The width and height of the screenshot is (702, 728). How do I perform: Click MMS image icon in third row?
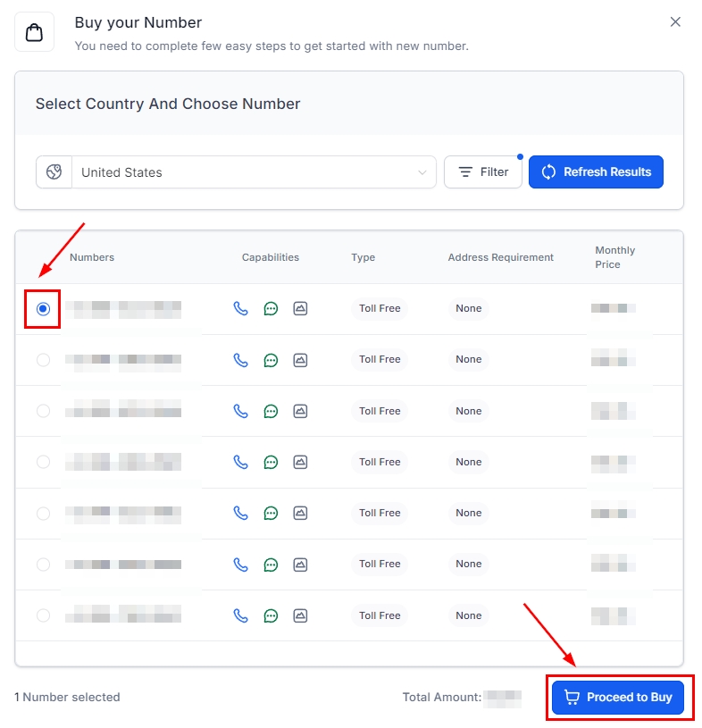[x=300, y=411]
